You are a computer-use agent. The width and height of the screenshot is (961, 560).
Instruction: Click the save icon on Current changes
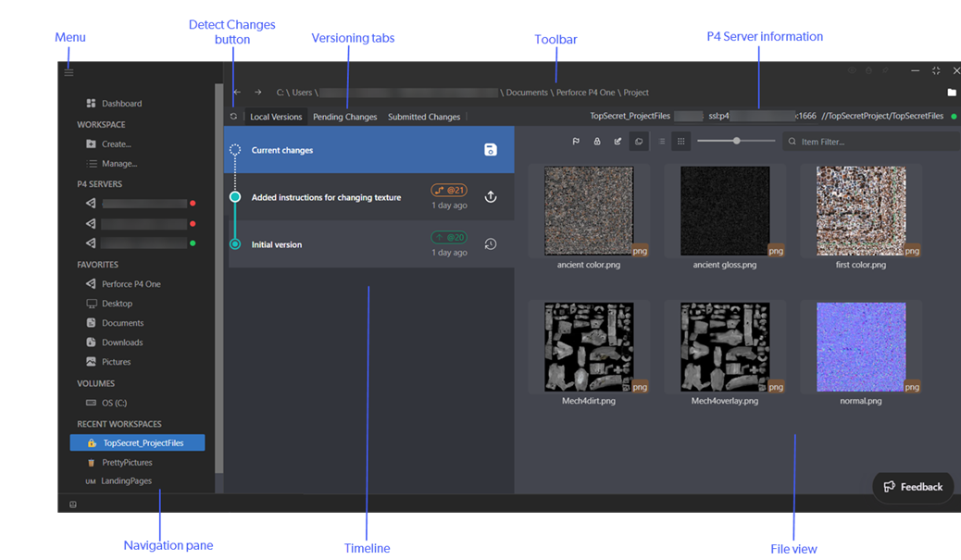tap(491, 150)
